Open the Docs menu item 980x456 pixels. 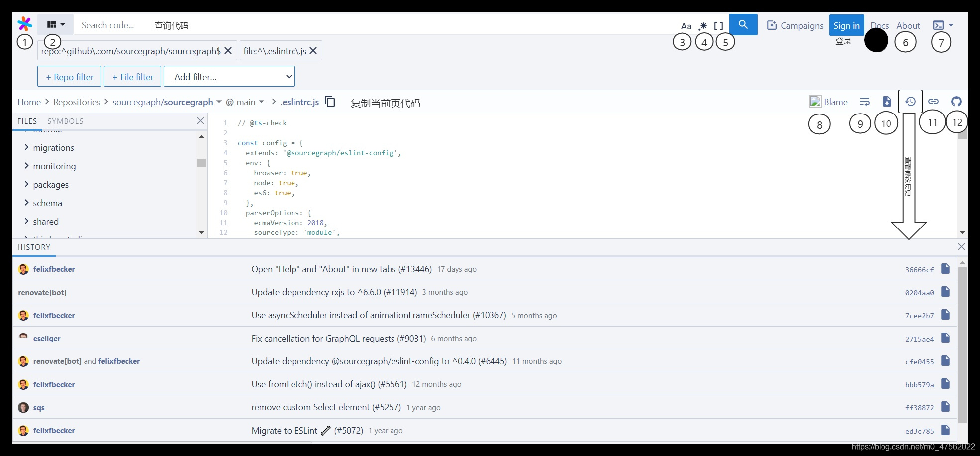880,25
